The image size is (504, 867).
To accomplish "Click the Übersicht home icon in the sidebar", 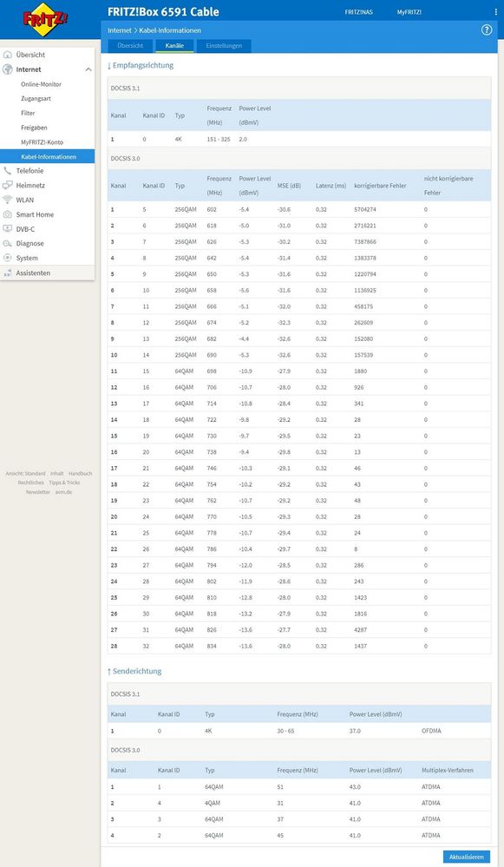I will [x=8, y=55].
